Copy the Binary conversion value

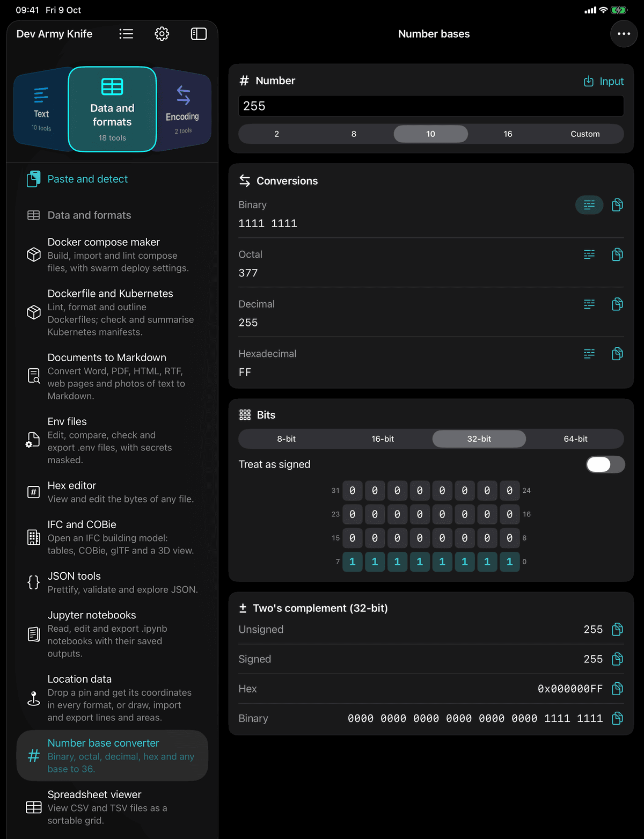coord(617,205)
